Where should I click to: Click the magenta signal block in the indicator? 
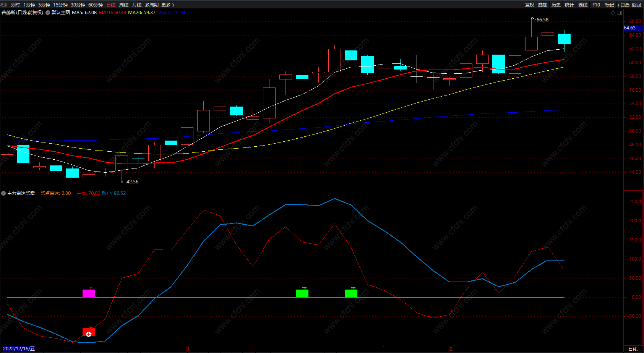89,293
